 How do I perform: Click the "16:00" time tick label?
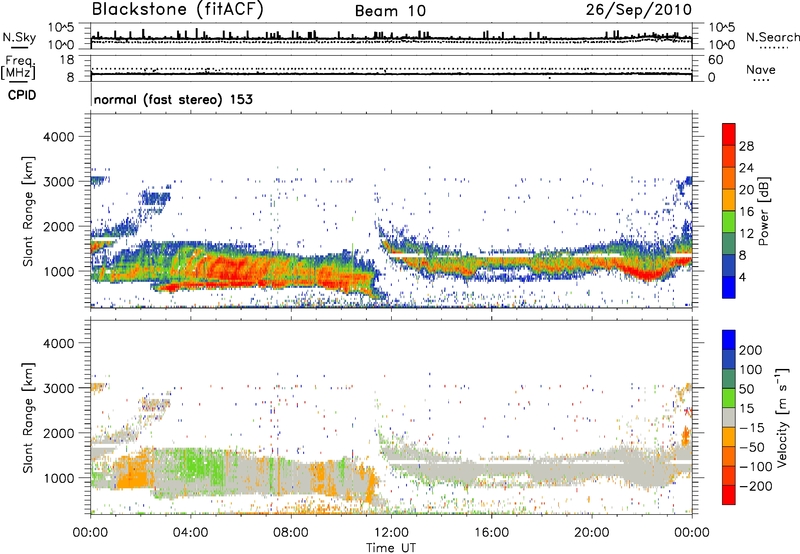[x=491, y=533]
